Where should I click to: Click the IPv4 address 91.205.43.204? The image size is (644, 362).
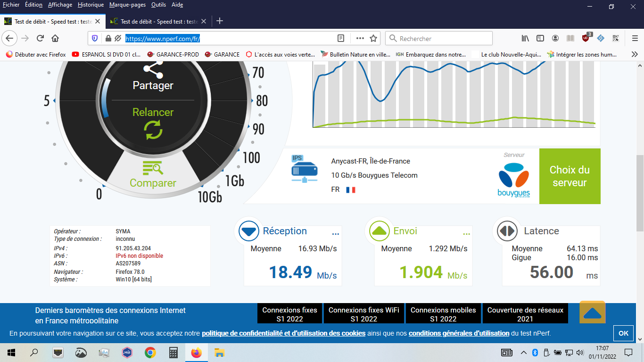(133, 248)
